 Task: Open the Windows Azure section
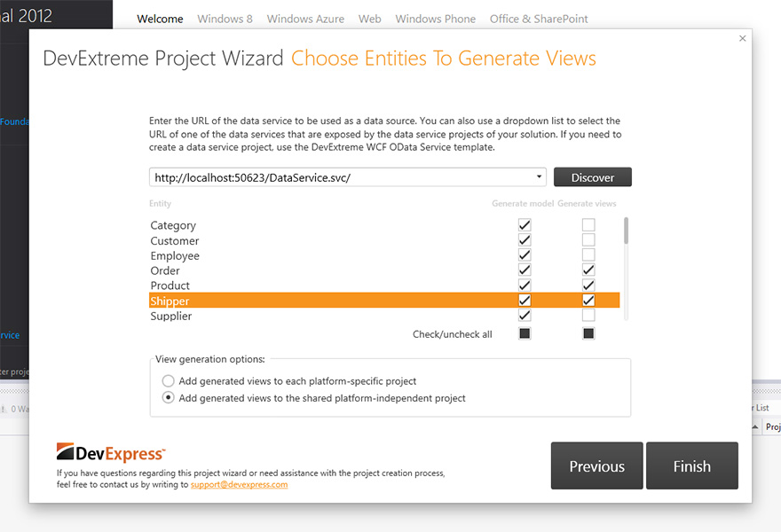[305, 18]
